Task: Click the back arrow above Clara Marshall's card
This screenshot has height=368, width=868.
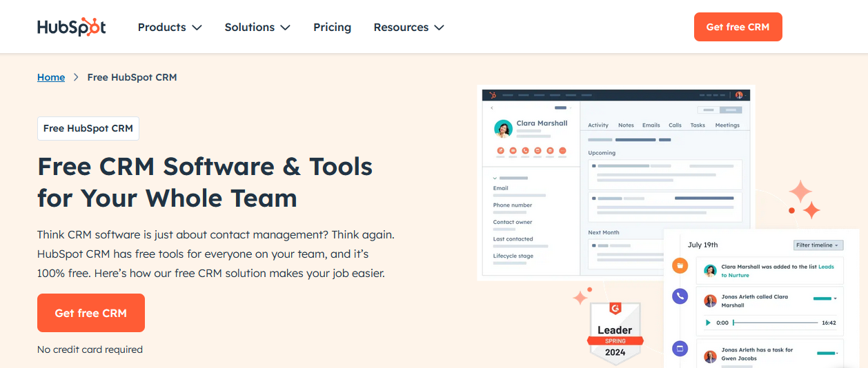Action: coord(492,108)
